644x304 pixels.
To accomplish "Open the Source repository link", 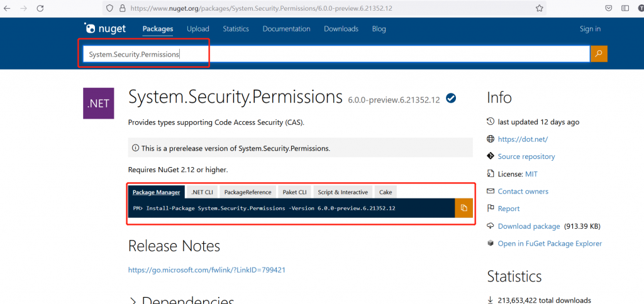I will pyautogui.click(x=526, y=156).
